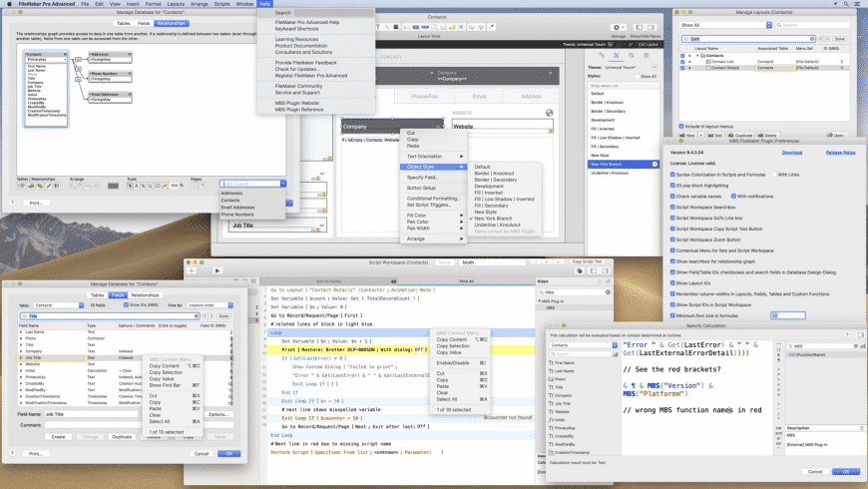This screenshot has height=489, width=868.
Task: Click the pencil edit icon under Tables / Relationships
Action: tap(49, 186)
